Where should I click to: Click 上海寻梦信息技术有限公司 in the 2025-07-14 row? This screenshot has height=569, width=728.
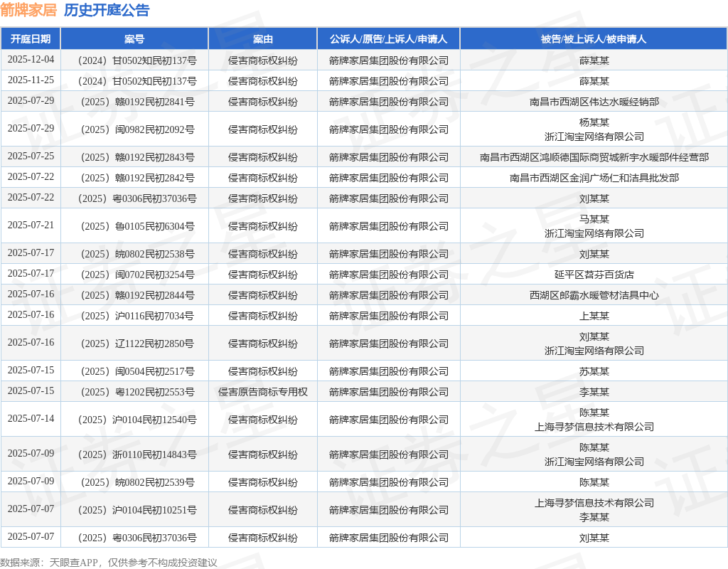tap(594, 427)
